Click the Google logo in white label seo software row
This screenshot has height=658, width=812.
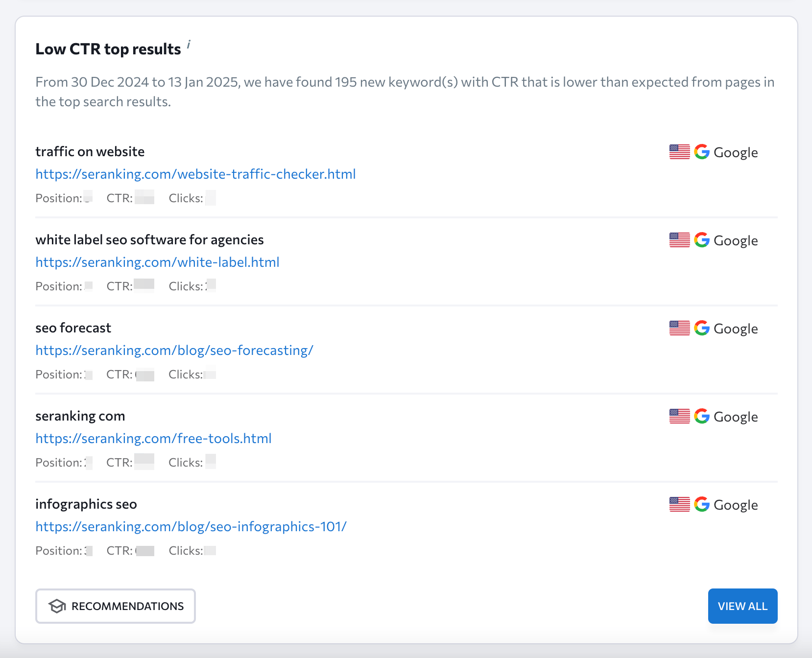coord(702,240)
